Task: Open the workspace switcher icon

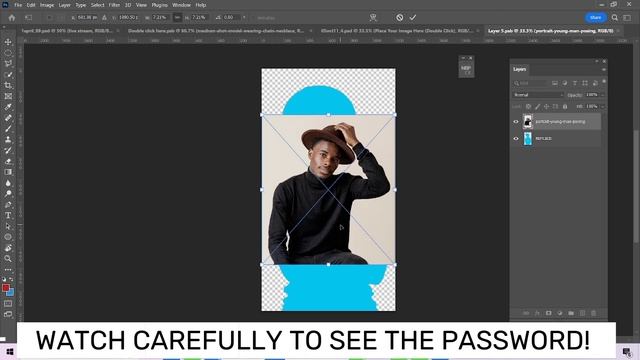Action: tap(627, 18)
